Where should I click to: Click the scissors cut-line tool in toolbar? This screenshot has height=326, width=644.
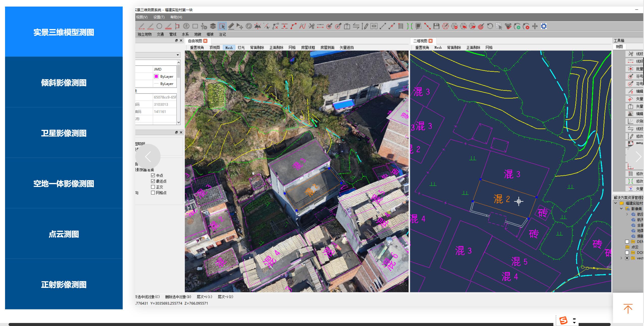pyautogui.click(x=311, y=26)
